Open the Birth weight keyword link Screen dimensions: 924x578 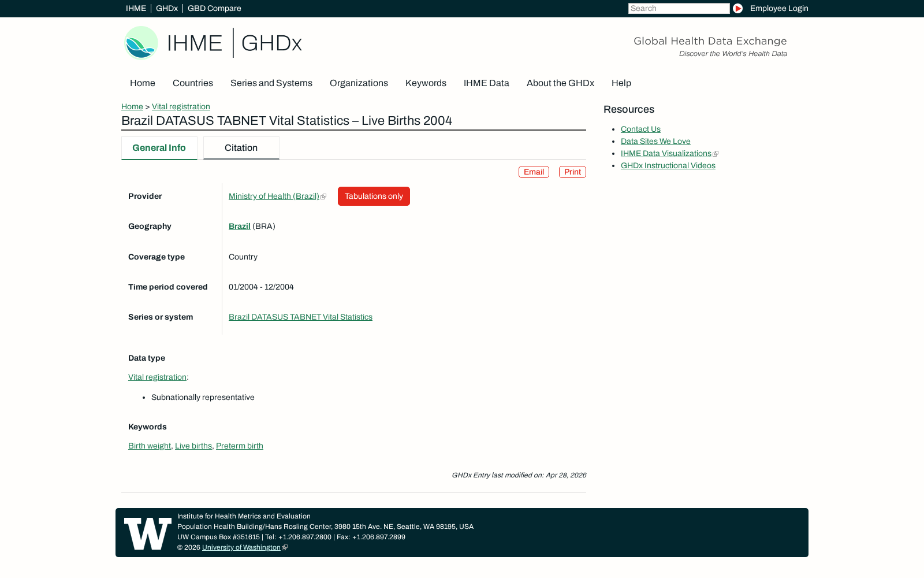click(150, 446)
